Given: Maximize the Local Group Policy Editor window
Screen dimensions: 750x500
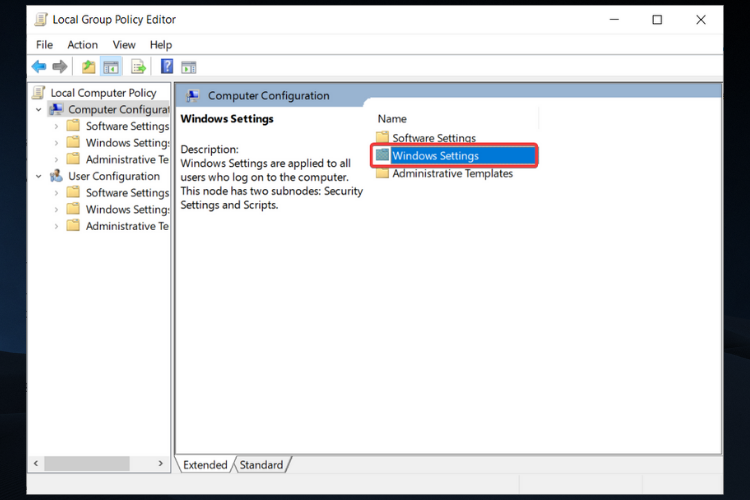Looking at the screenshot, I should tap(657, 20).
